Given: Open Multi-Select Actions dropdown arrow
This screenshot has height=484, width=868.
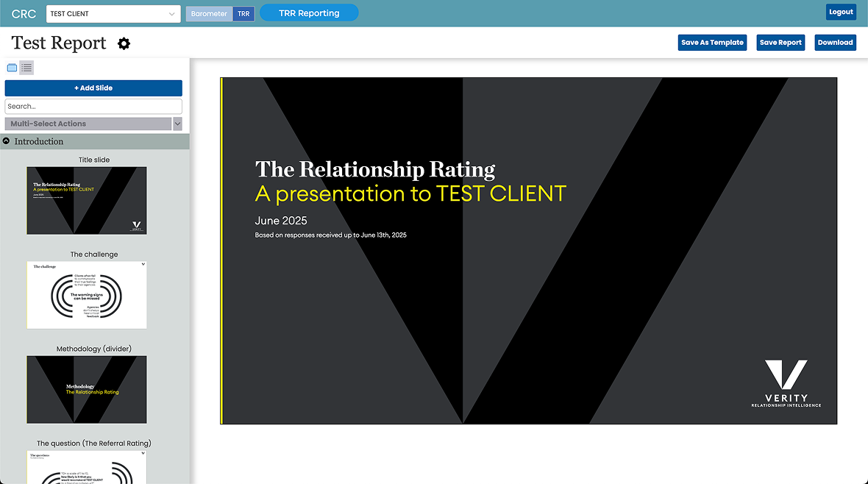Looking at the screenshot, I should tap(178, 124).
